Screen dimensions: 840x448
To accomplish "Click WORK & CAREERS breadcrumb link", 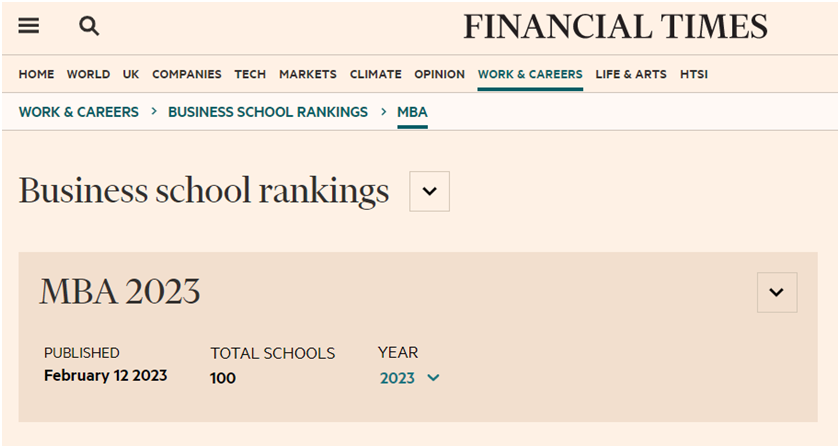I will coord(79,112).
